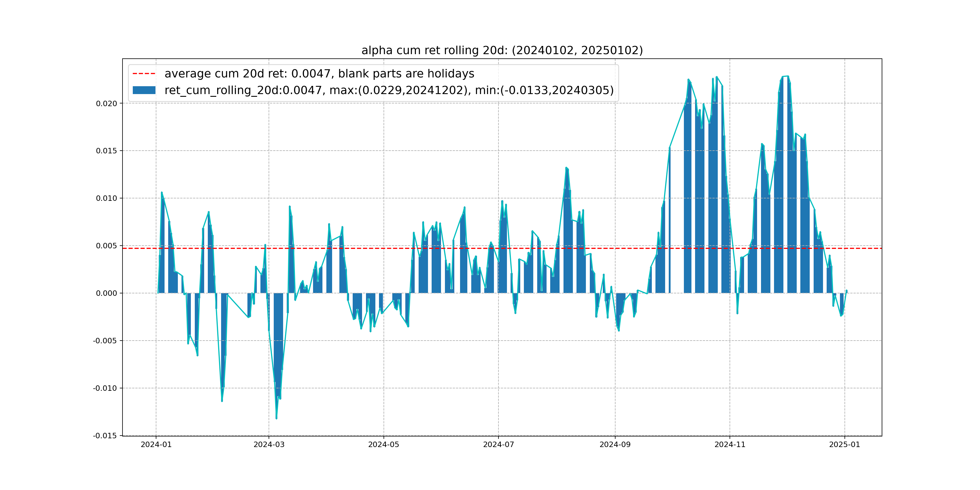
Task: Click the 2024-05 x-axis tick label
Action: click(384, 445)
